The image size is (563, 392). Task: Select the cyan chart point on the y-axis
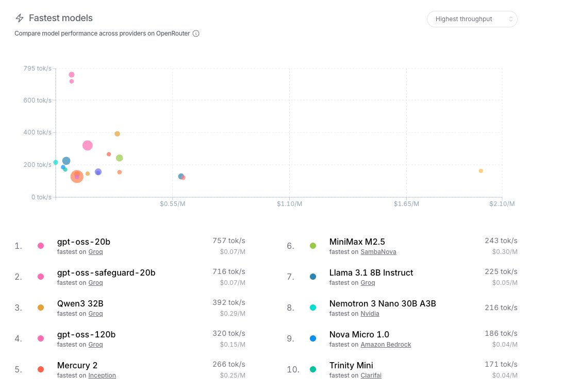tap(56, 162)
